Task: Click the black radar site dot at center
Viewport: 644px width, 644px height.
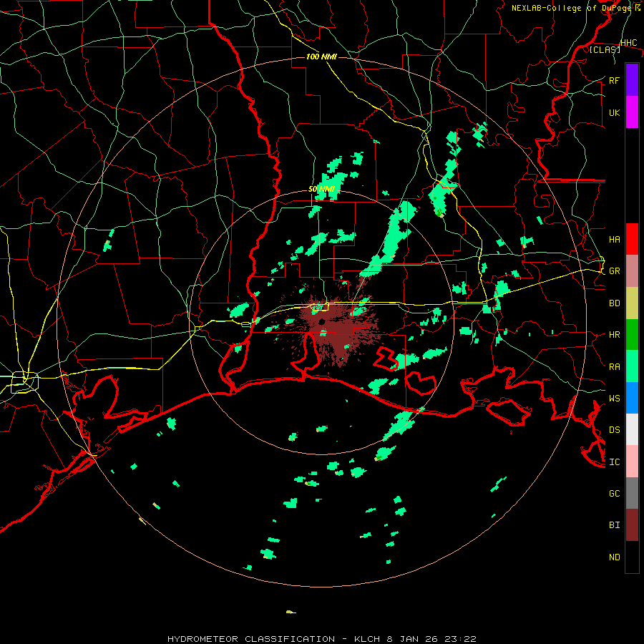Action: tap(321, 321)
